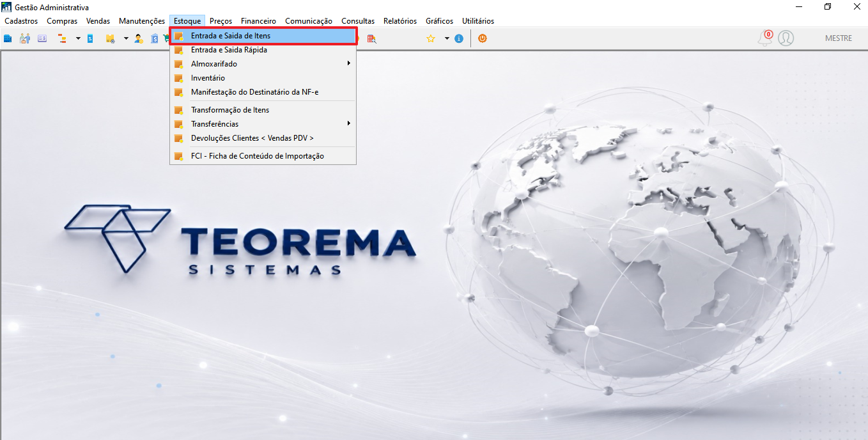The height and width of the screenshot is (440, 868).
Task: Open the two-people-with-briefcase toolbar icon
Action: tap(25, 38)
